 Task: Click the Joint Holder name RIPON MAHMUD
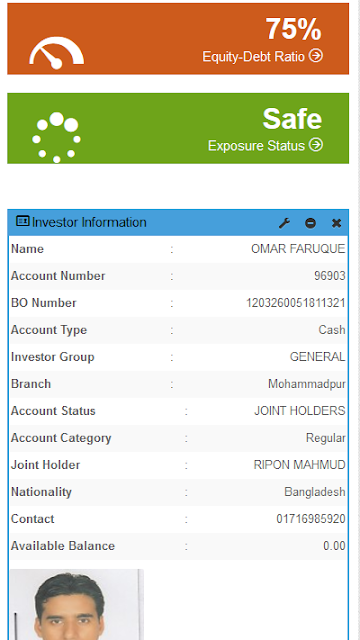coord(300,465)
